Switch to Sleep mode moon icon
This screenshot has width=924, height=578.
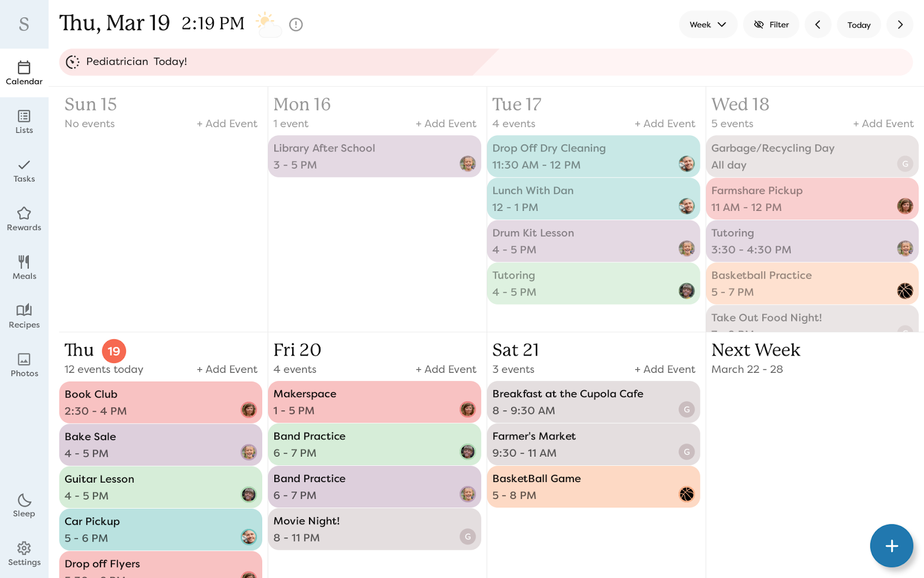point(24,505)
